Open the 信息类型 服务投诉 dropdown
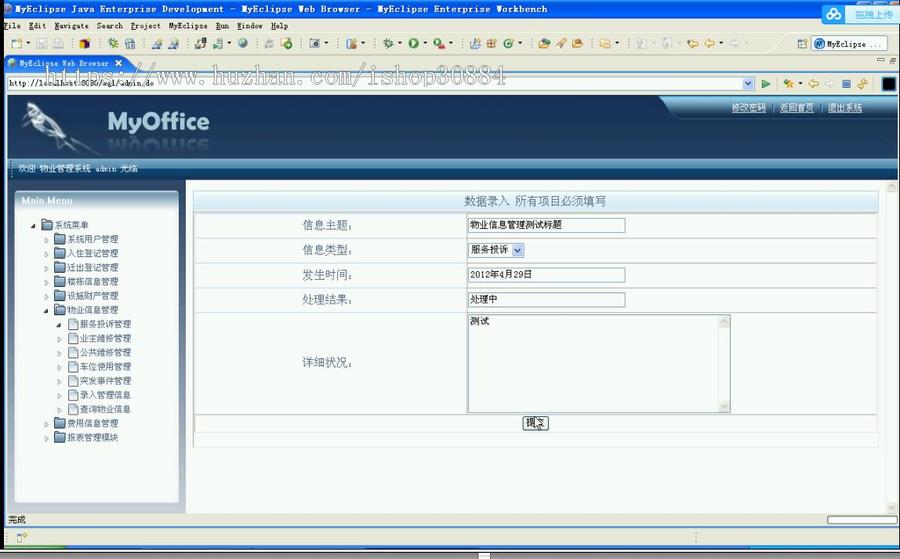 517,250
